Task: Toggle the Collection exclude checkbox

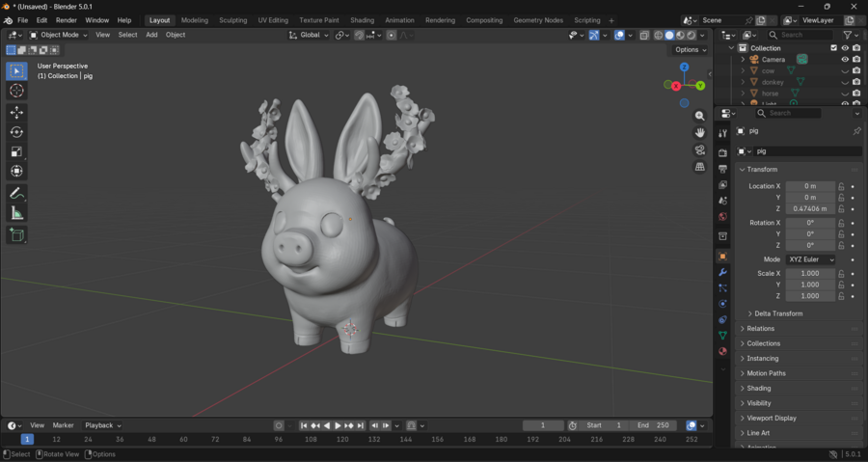Action: pos(833,47)
